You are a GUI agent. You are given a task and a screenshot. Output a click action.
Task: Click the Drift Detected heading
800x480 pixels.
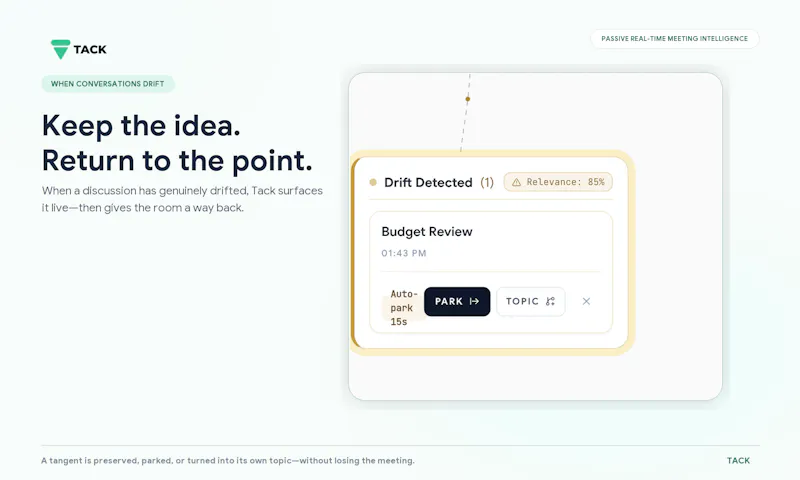click(x=428, y=183)
